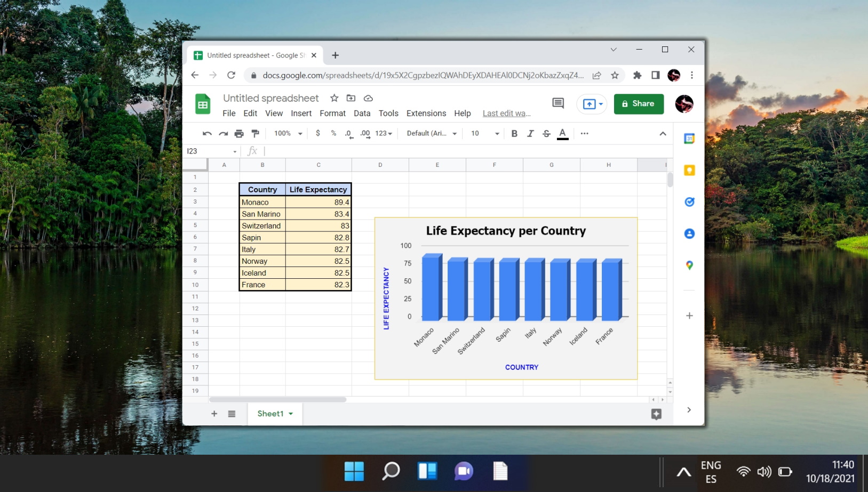
Task: Toggle italic formatting
Action: coord(530,134)
